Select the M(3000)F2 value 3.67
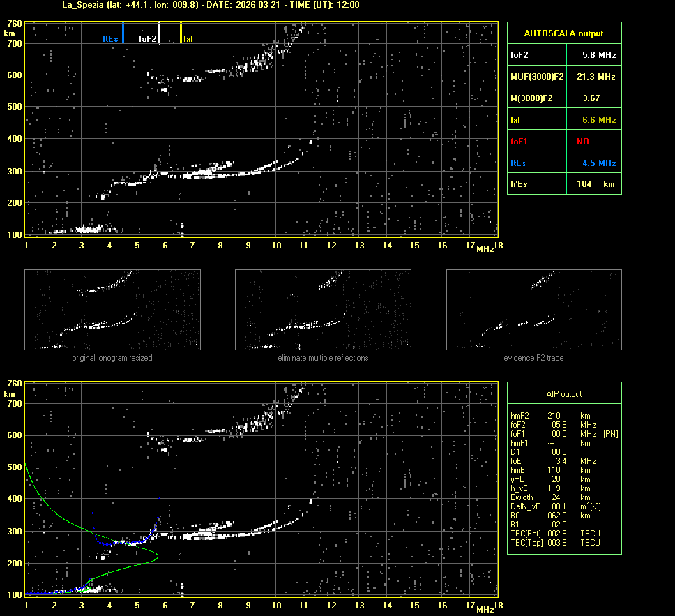This screenshot has width=675, height=616. click(591, 98)
